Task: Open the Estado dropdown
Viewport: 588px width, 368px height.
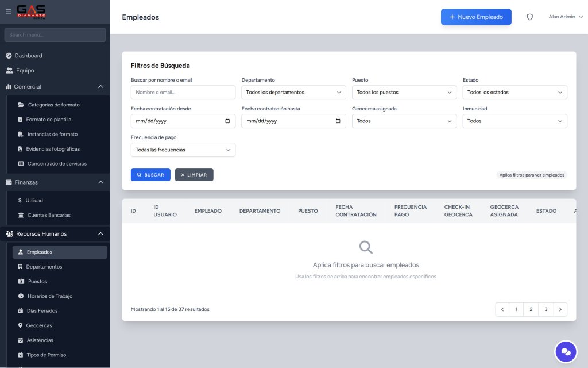Action: point(515,93)
